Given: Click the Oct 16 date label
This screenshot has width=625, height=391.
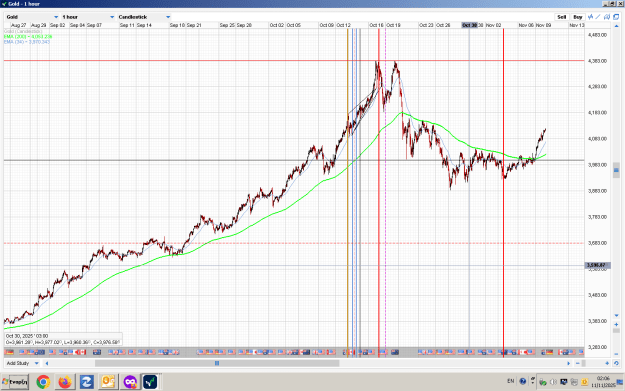Looking at the screenshot, I should (377, 25).
